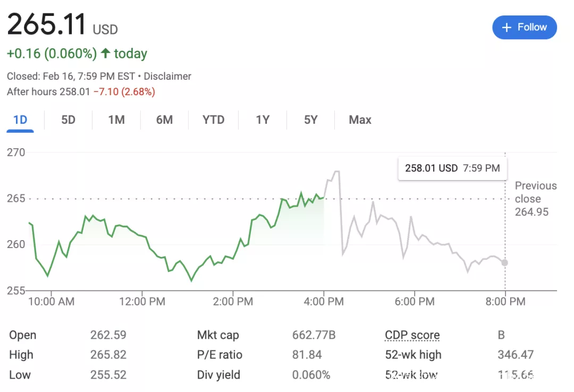Screen dimensions: 574x392
Task: Click the Follow button
Action: (524, 28)
